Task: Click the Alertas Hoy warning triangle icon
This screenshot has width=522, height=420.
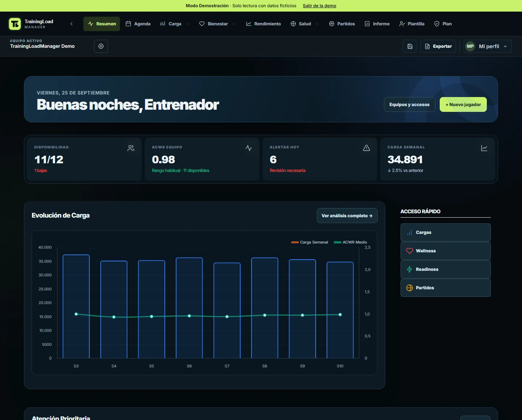Action: pyautogui.click(x=366, y=148)
